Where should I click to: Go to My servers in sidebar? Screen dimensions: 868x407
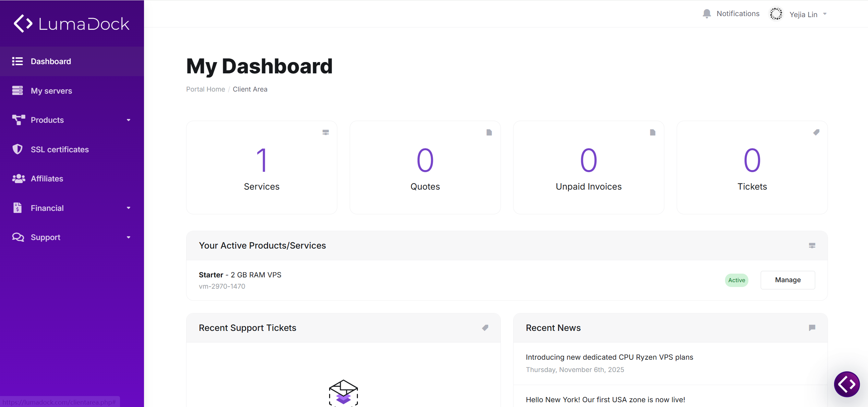pyautogui.click(x=72, y=91)
